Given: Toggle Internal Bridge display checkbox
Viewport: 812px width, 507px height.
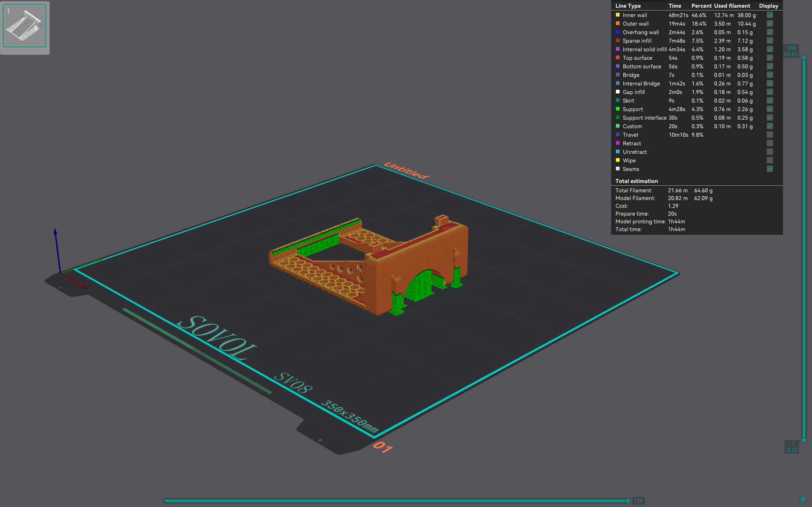Looking at the screenshot, I should pyautogui.click(x=770, y=84).
